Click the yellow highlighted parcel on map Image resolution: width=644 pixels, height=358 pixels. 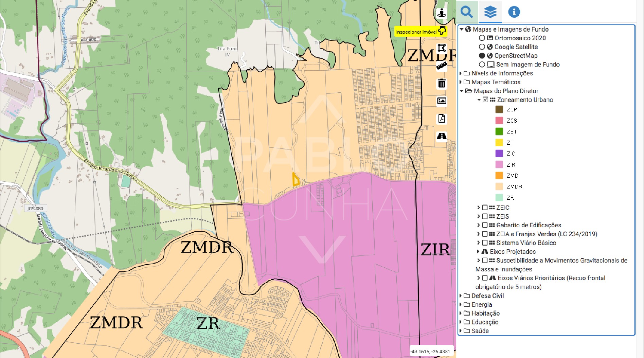point(296,180)
